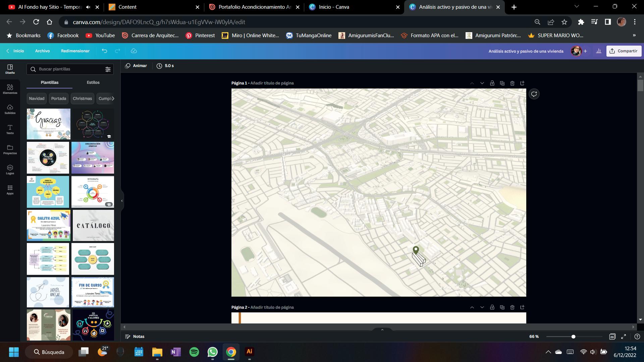Click the zoom slider handle
Image resolution: width=644 pixels, height=362 pixels.
tap(573, 337)
